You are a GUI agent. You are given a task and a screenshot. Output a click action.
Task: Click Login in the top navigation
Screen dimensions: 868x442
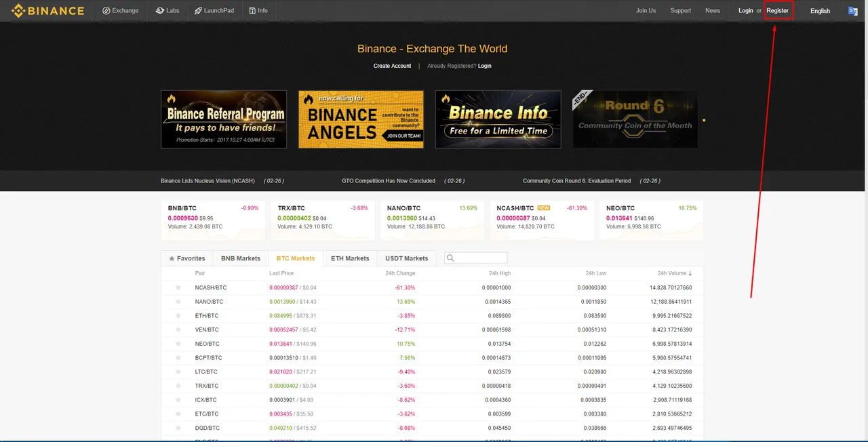[745, 11]
